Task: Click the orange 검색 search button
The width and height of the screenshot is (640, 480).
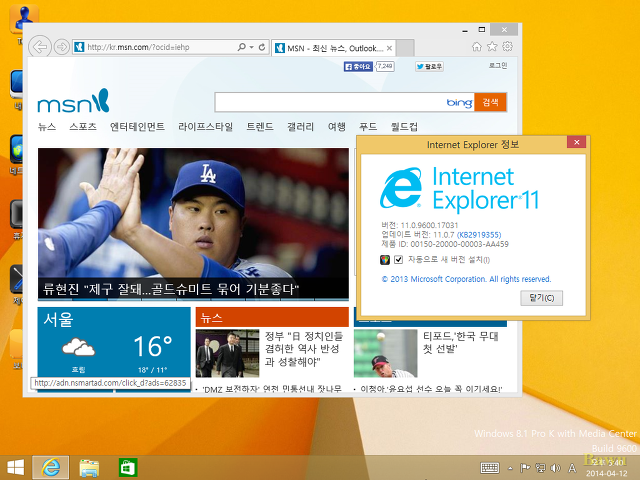Action: point(490,102)
